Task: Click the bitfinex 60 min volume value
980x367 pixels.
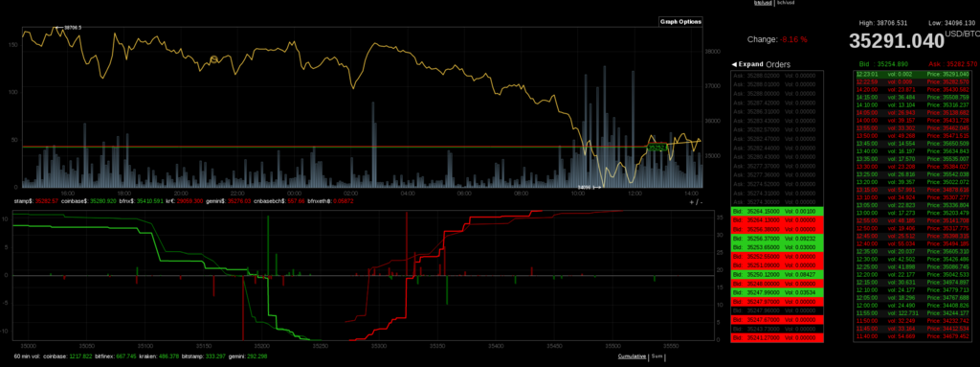Action: pos(125,356)
